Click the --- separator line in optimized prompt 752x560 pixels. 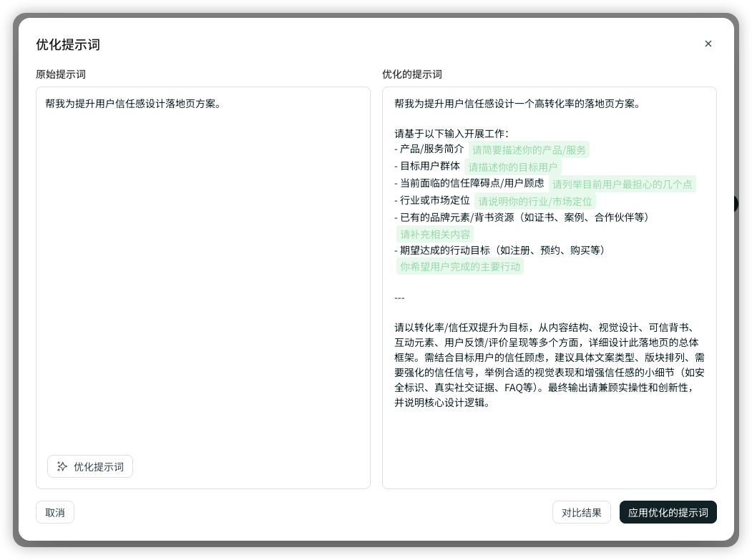click(x=400, y=298)
